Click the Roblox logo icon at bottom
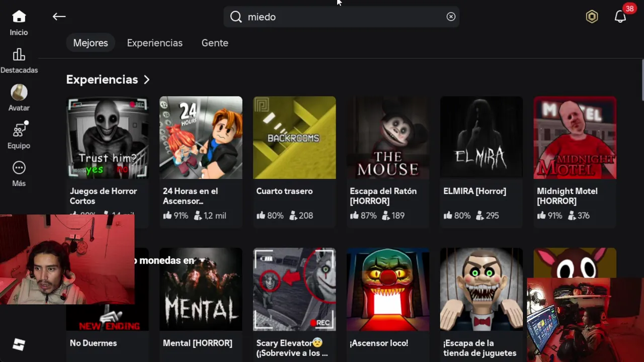Image resolution: width=644 pixels, height=362 pixels. coord(19,344)
